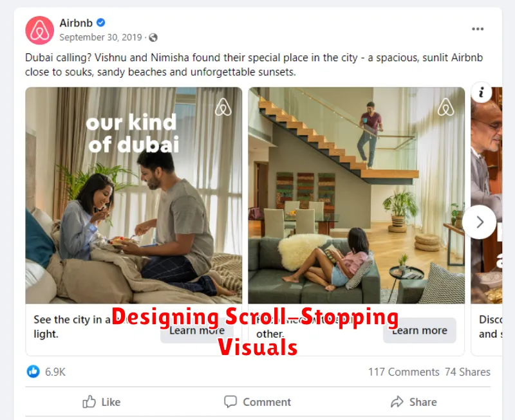Screen dimensions: 515x420
Task: Click the blue thumbs-up reaction icon
Action: point(33,371)
